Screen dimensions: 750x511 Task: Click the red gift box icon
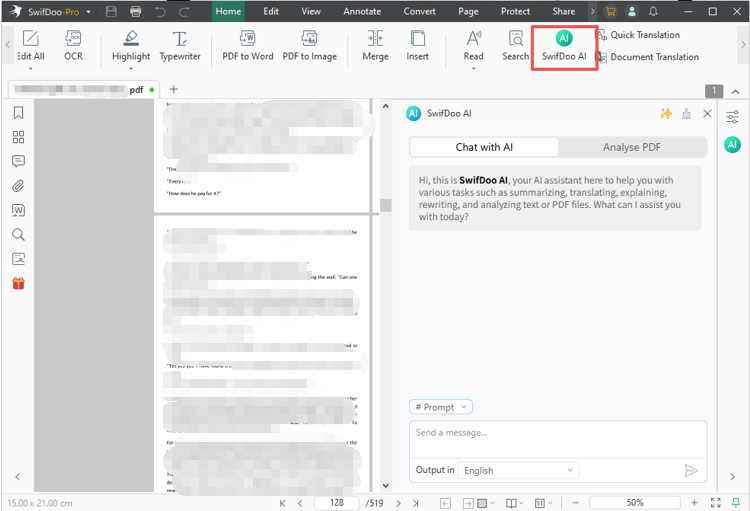point(18,283)
